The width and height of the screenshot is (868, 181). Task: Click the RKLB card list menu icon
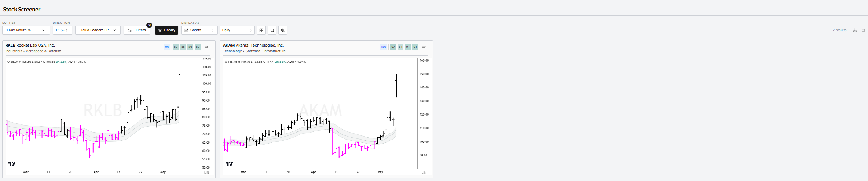206,47
